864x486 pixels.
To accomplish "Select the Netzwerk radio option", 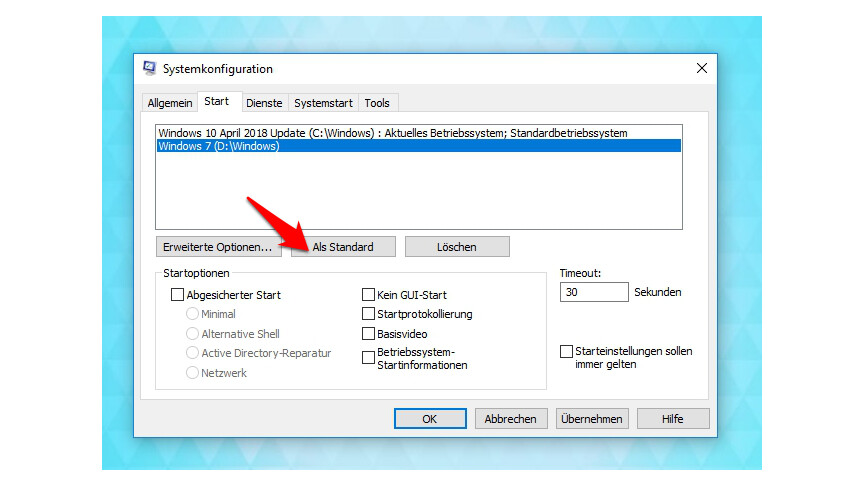I will tap(192, 372).
